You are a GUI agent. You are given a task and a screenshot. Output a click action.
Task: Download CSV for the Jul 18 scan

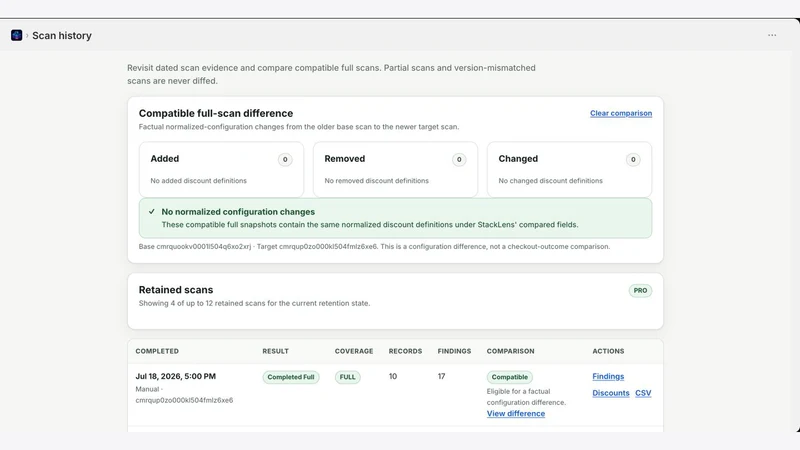pos(643,393)
